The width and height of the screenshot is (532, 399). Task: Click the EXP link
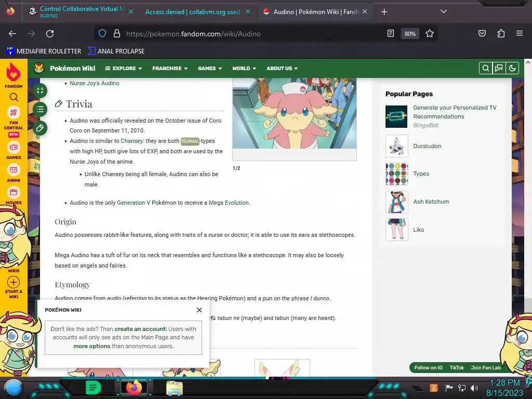coord(152,151)
